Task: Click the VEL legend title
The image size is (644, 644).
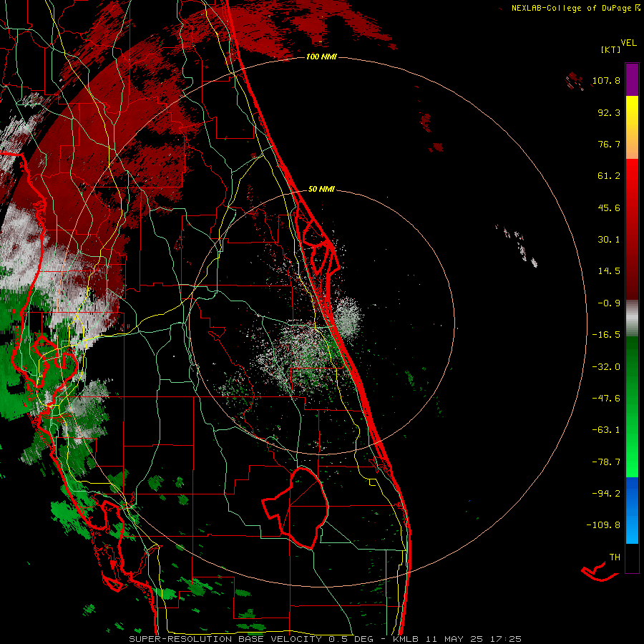Action: coord(628,43)
